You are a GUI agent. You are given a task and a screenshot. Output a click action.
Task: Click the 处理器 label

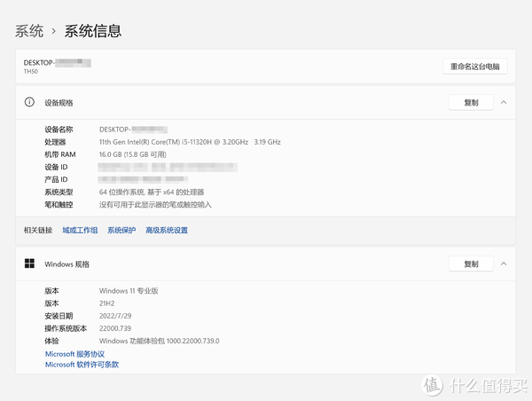pyautogui.click(x=55, y=142)
